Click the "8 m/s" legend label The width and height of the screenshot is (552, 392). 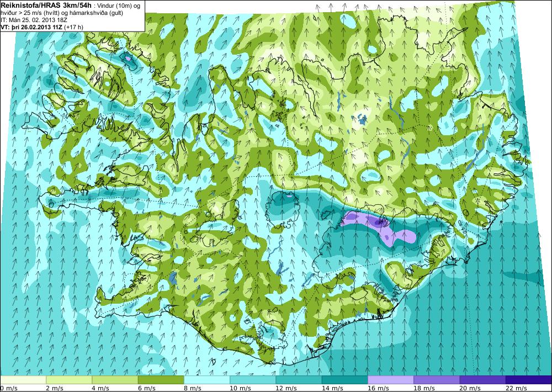coord(193,388)
